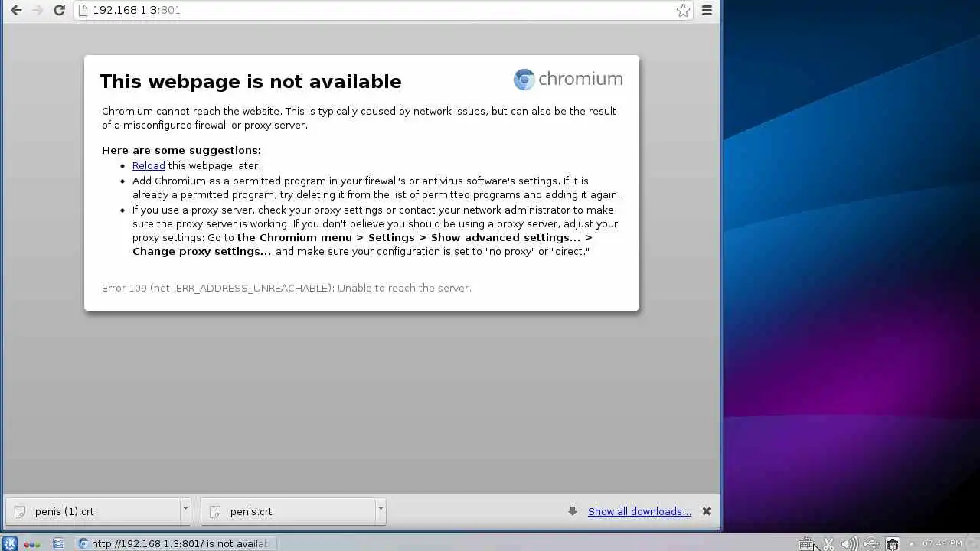Click the Chromium logo on the error page

tap(568, 80)
